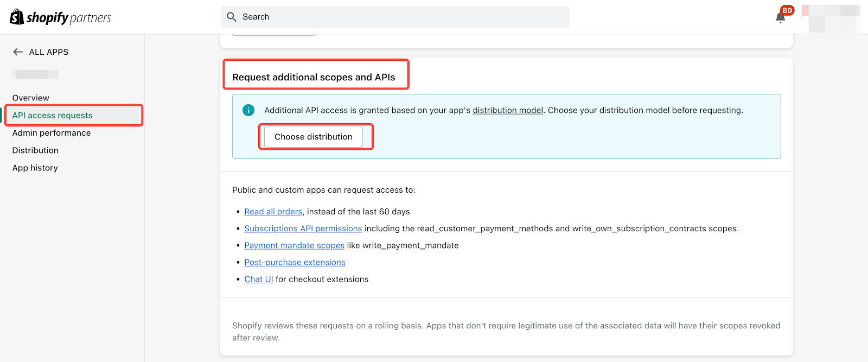Image resolution: width=868 pixels, height=362 pixels.
Task: Click the teal info icon in the banner
Action: point(248,110)
